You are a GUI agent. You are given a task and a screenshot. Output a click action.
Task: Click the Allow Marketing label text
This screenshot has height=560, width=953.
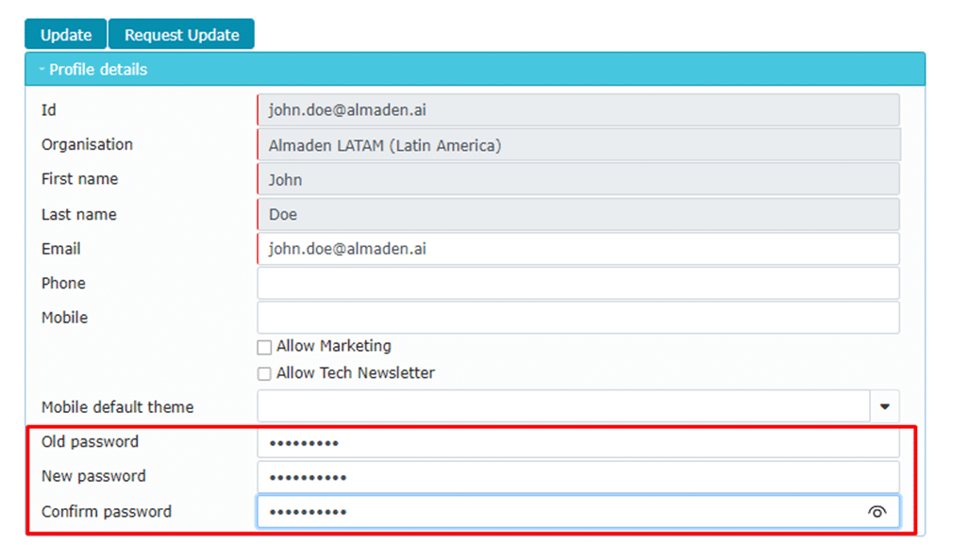(333, 347)
